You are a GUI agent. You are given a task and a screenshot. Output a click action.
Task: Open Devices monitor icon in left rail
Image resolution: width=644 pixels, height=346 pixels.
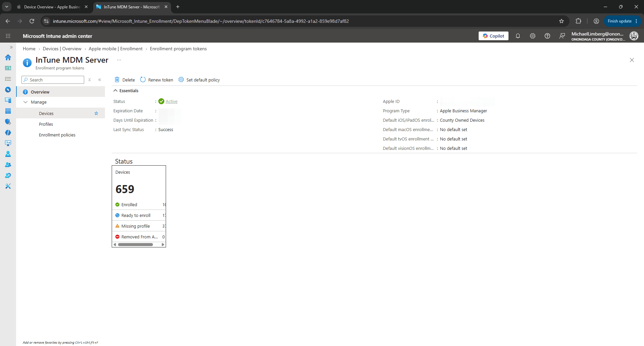click(x=8, y=100)
